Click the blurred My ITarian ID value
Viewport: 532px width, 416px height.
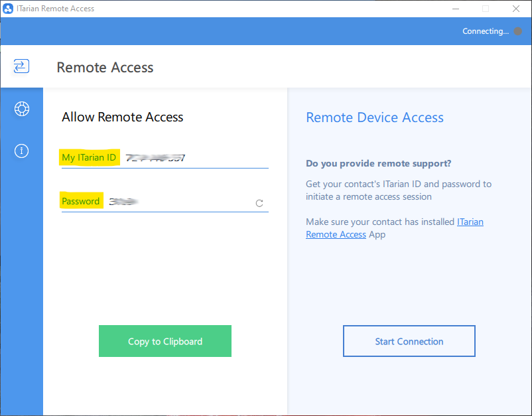tap(155, 158)
